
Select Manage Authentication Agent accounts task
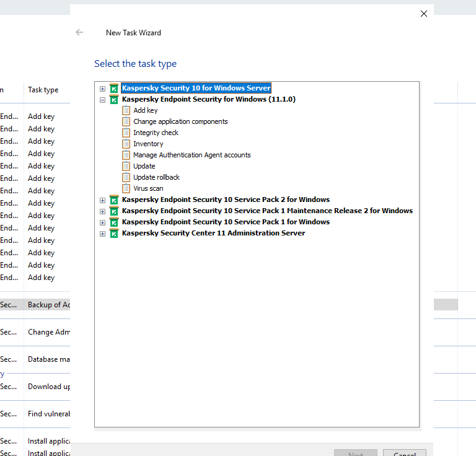[192, 155]
